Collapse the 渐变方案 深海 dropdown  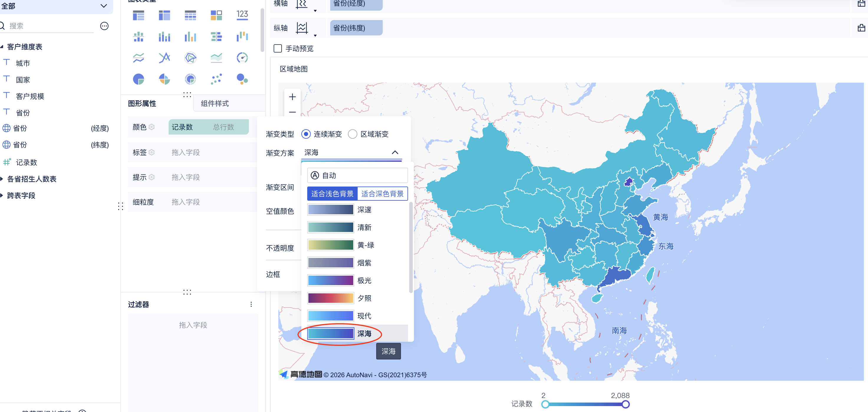coord(395,152)
